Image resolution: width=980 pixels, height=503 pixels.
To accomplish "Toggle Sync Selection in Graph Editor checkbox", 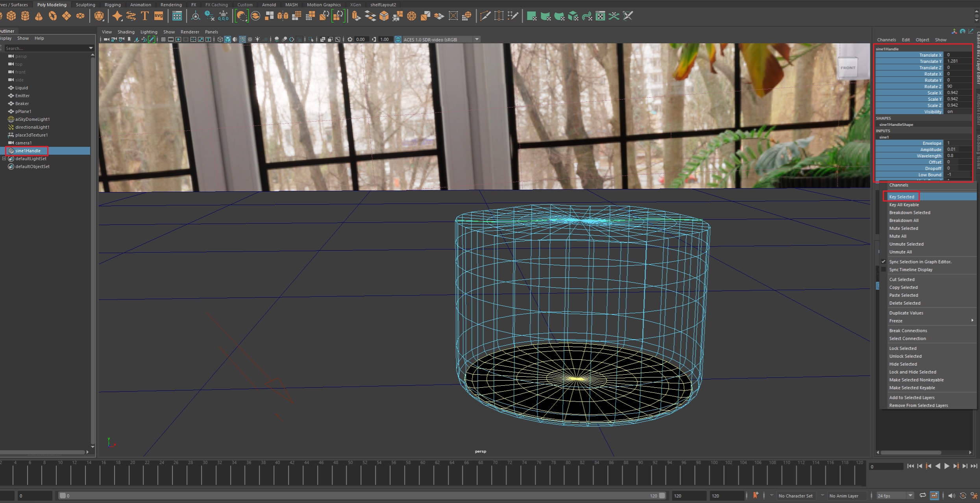I will (884, 262).
